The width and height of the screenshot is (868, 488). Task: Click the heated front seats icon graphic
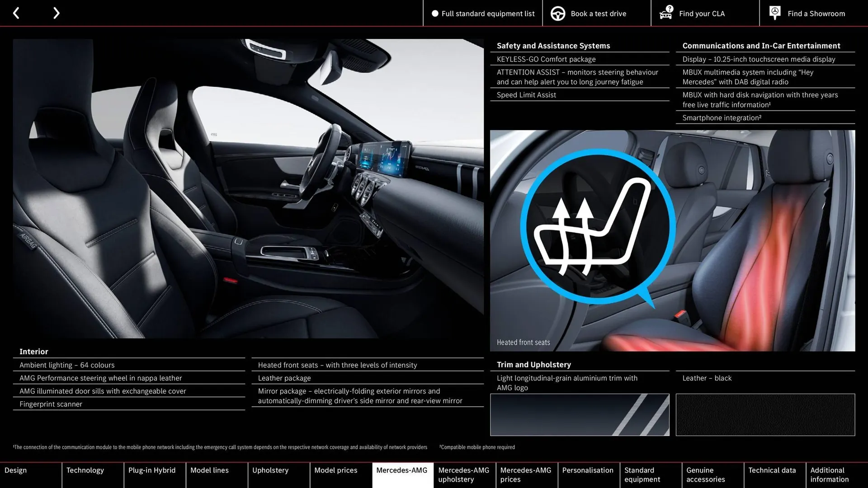pyautogui.click(x=598, y=226)
